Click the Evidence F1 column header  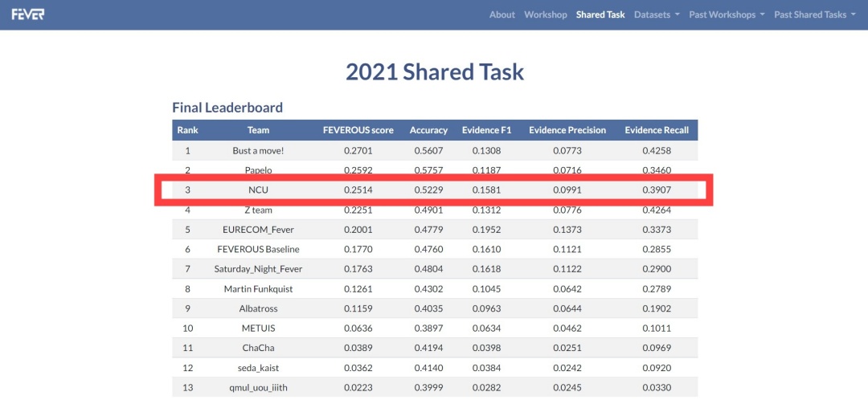click(x=486, y=130)
